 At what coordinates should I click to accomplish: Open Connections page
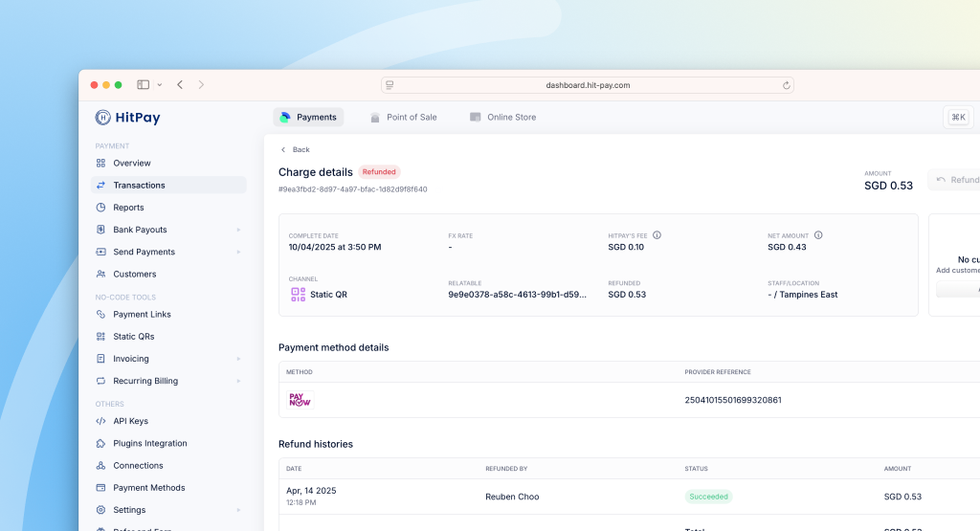pyautogui.click(x=168, y=465)
